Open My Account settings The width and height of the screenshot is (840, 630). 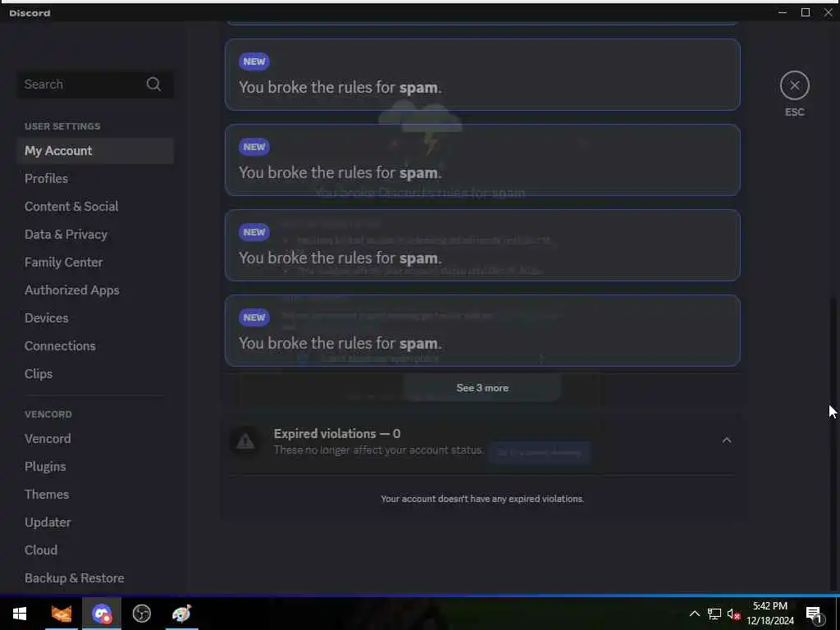tap(95, 151)
